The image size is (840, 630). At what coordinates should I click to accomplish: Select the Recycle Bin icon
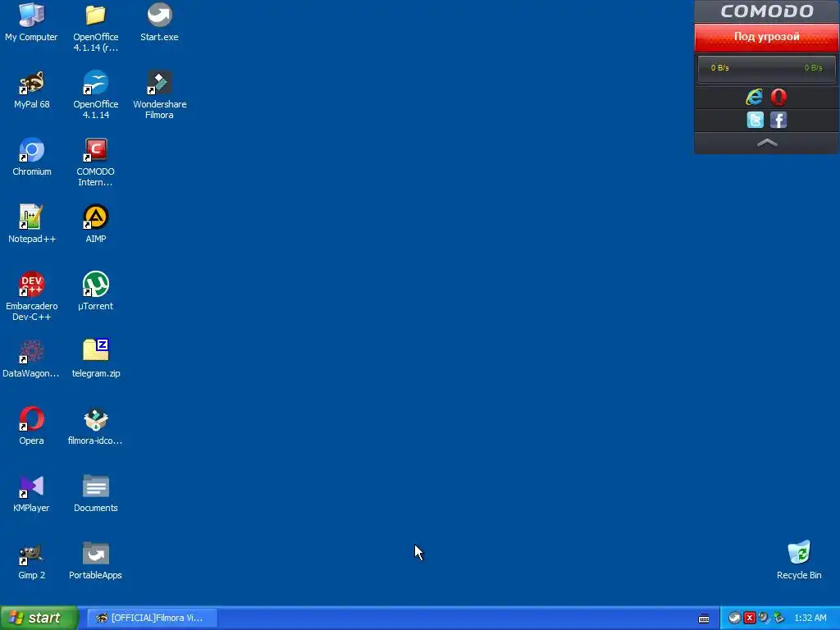point(799,560)
